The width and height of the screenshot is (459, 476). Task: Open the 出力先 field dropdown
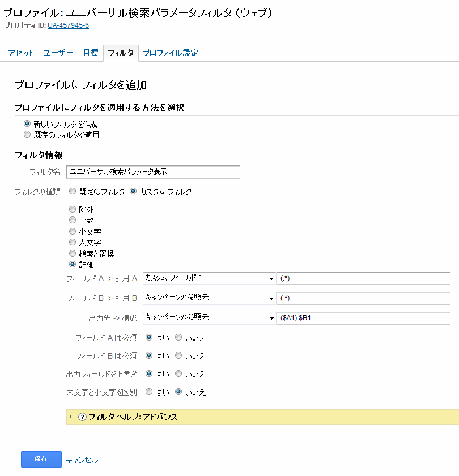click(209, 317)
